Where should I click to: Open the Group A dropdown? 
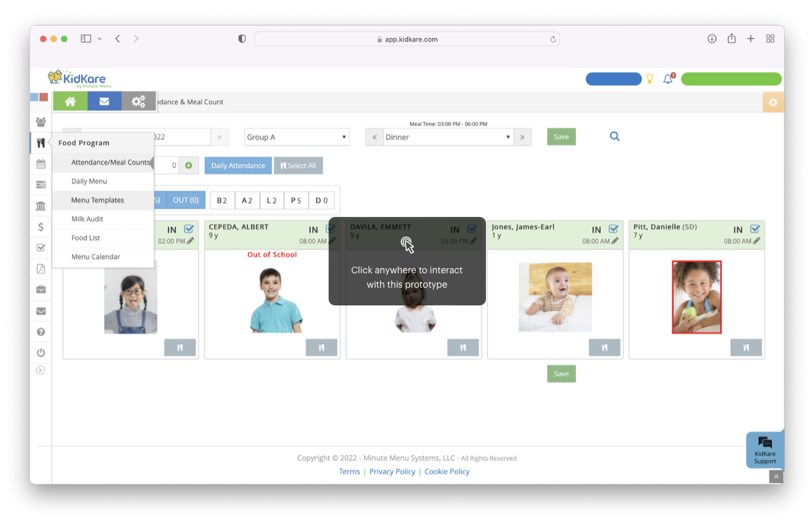coord(297,137)
